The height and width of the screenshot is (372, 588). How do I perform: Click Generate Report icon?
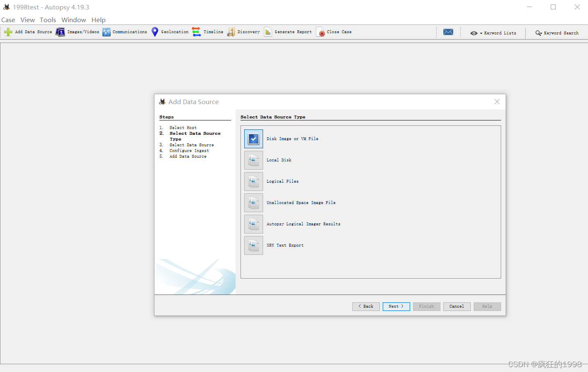(x=268, y=32)
